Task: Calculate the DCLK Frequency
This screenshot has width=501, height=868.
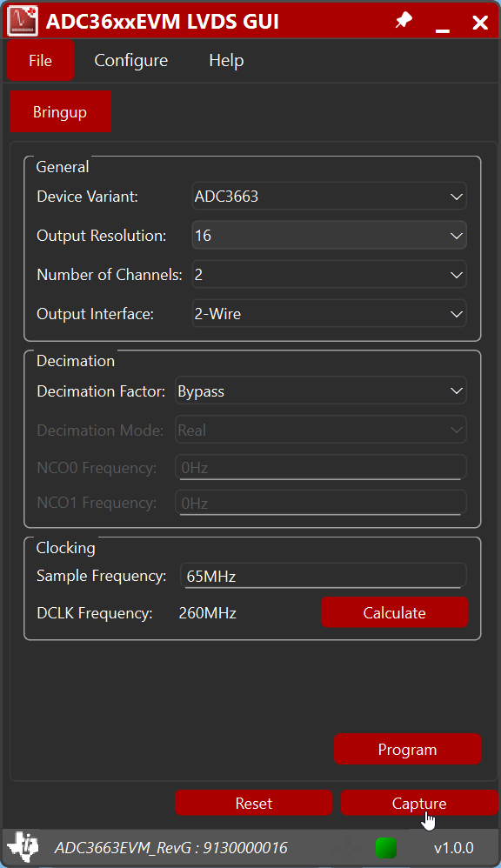Action: tap(394, 612)
